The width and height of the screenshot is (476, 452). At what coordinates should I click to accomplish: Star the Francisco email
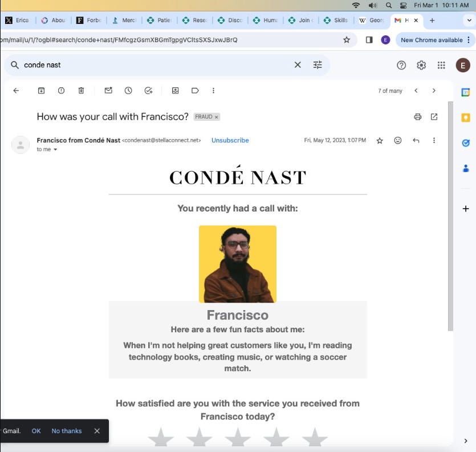tap(380, 141)
